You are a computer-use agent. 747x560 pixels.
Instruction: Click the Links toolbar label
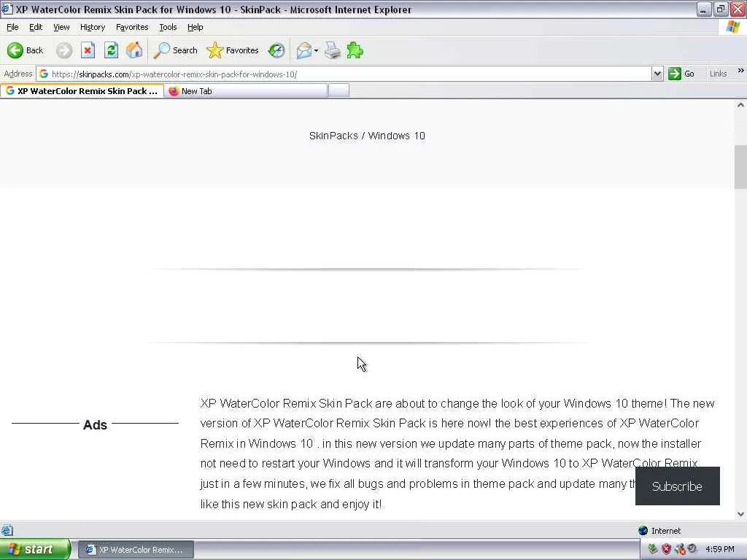tap(718, 74)
